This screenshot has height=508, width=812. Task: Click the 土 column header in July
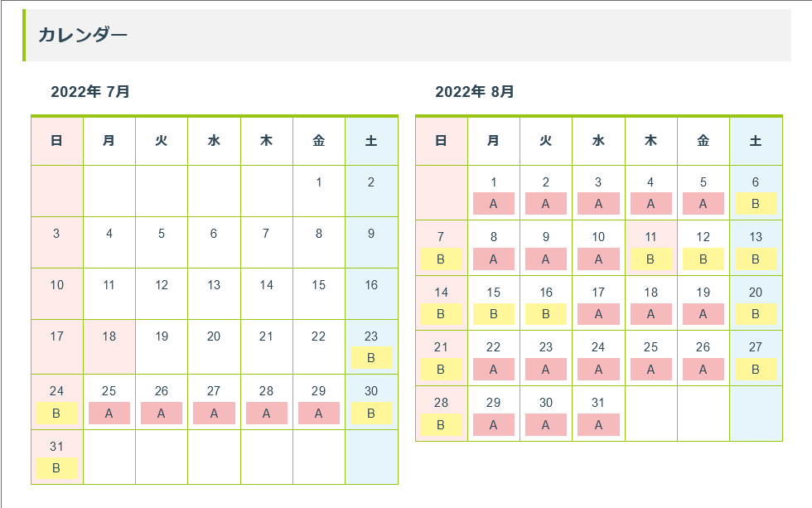click(x=370, y=141)
